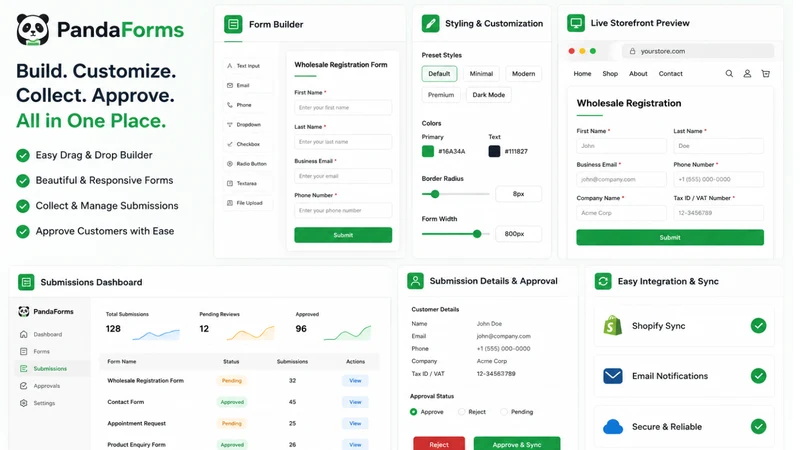The height and width of the screenshot is (450, 800).
Task: Click the Shopify bag icon
Action: click(x=613, y=326)
